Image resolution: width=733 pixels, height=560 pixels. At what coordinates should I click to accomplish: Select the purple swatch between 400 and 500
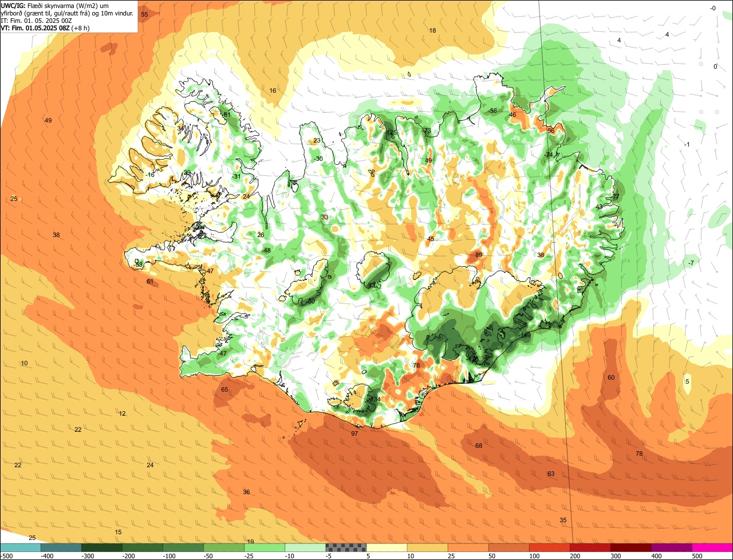coord(672,547)
